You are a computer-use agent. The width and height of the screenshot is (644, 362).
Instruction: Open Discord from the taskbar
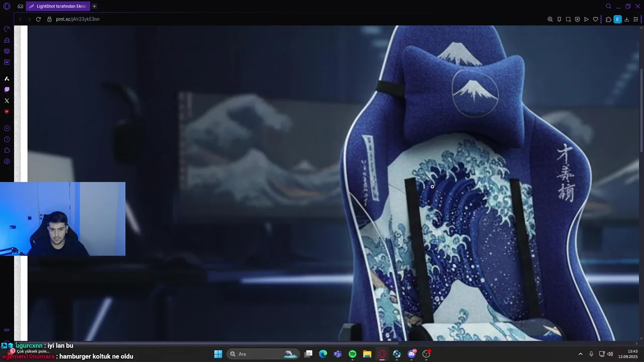click(412, 354)
